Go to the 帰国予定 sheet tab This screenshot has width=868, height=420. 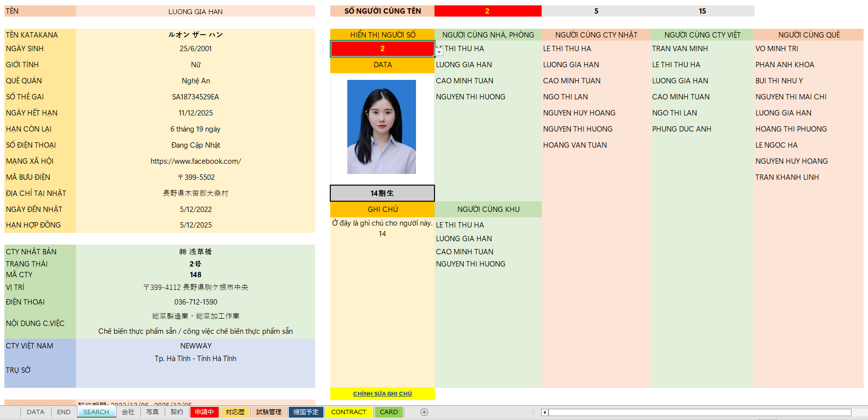pyautogui.click(x=306, y=412)
